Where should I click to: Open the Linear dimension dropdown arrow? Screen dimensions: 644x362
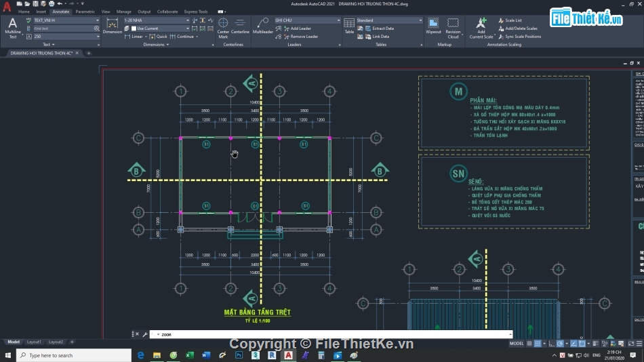pyautogui.click(x=146, y=37)
